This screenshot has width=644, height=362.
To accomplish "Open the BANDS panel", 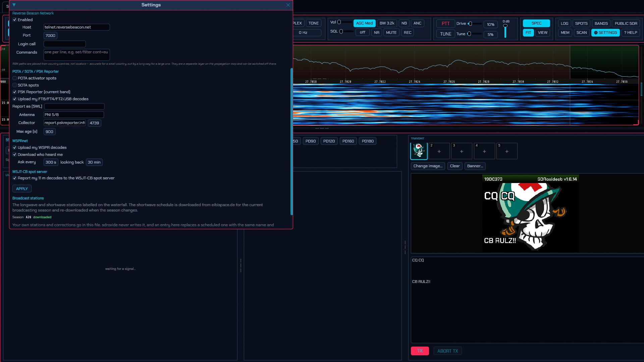I will point(601,23).
